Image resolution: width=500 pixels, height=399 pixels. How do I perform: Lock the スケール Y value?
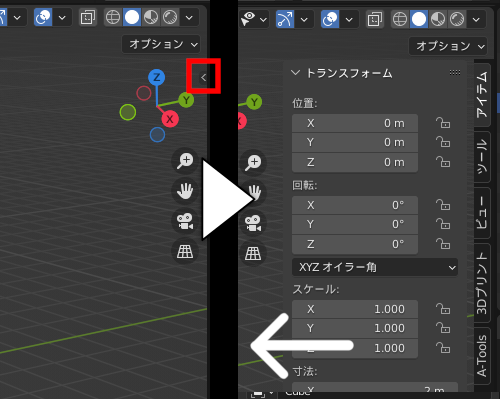[443, 328]
